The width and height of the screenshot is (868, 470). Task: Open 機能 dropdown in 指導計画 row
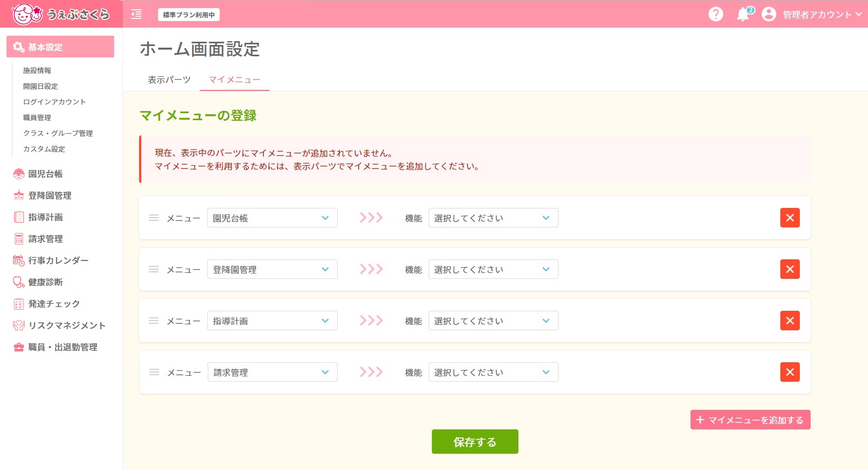[493, 321]
